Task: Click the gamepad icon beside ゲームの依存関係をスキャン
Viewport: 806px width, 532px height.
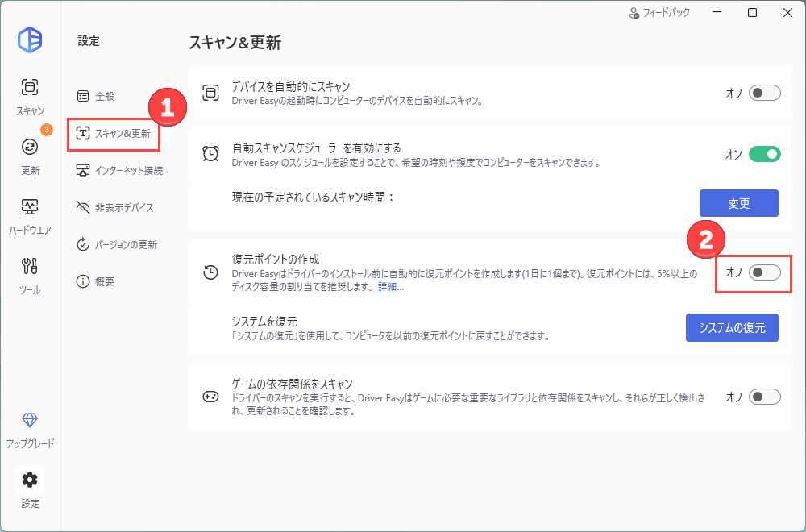Action: coord(210,397)
